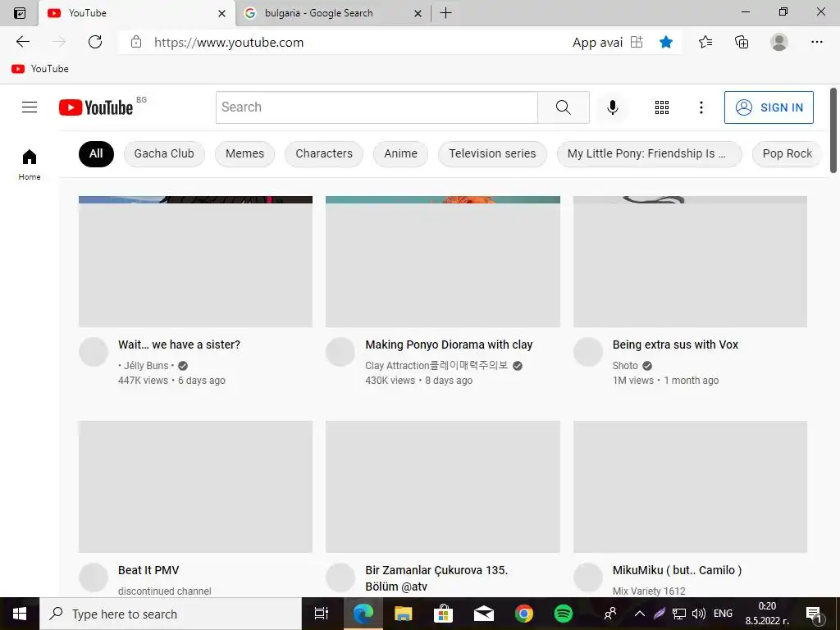Image resolution: width=840 pixels, height=630 pixels.
Task: Open video title Wait... we have a sister?
Action: (179, 345)
